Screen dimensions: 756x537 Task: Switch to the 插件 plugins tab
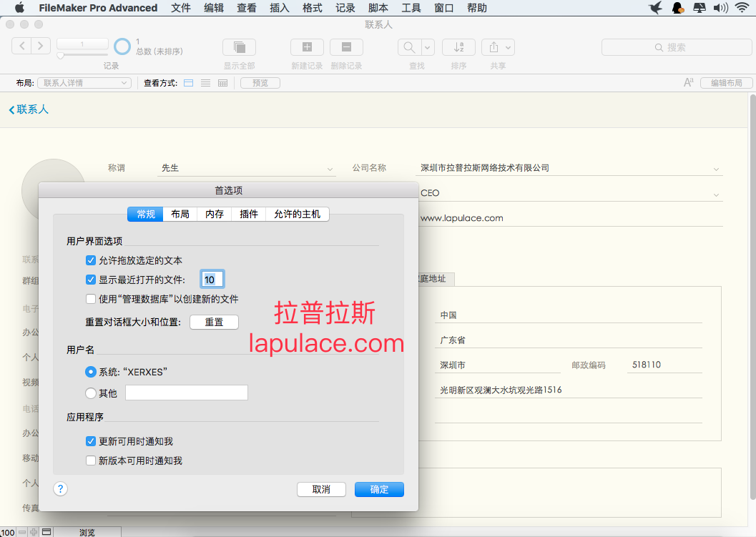[249, 214]
